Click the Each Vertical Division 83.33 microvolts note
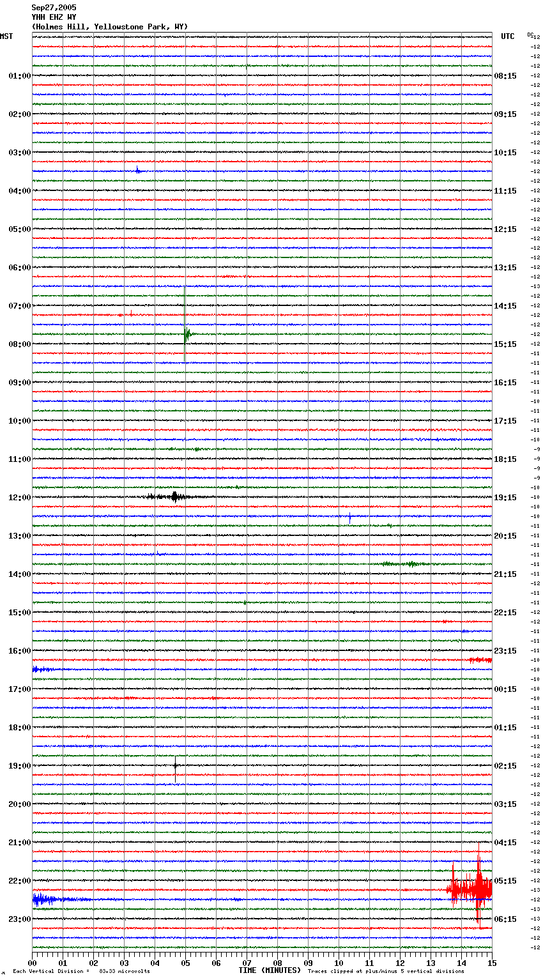 pos(81,971)
